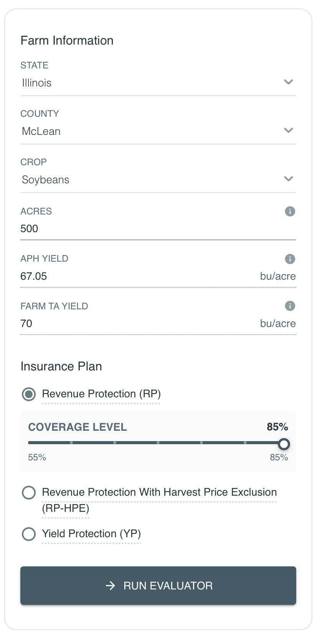Click the middle tick of coverage slider
Screen dimensions: 320x644
click(158, 443)
